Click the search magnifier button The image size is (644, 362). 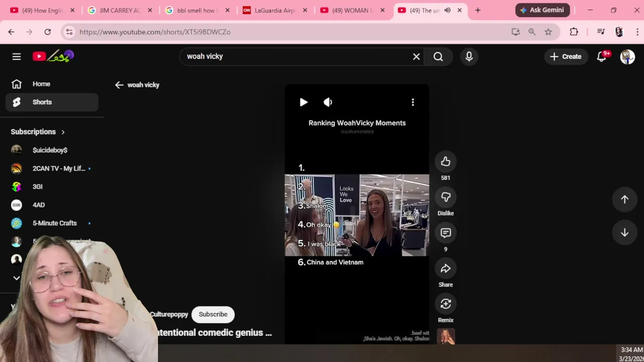coord(438,56)
